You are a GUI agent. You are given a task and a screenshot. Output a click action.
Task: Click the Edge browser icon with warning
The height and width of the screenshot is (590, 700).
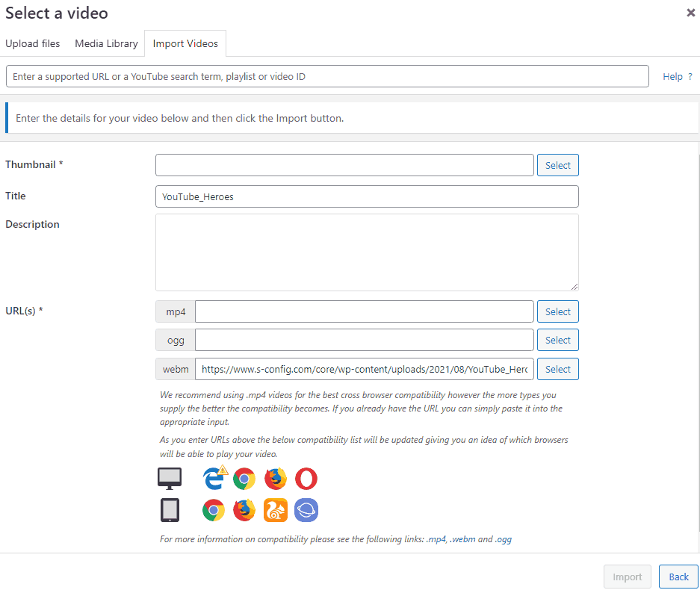click(x=215, y=477)
